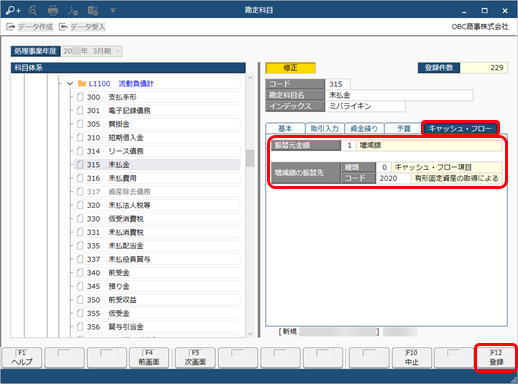Select account 300 支払手形
This screenshot has height=384, width=518.
[x=157, y=97]
